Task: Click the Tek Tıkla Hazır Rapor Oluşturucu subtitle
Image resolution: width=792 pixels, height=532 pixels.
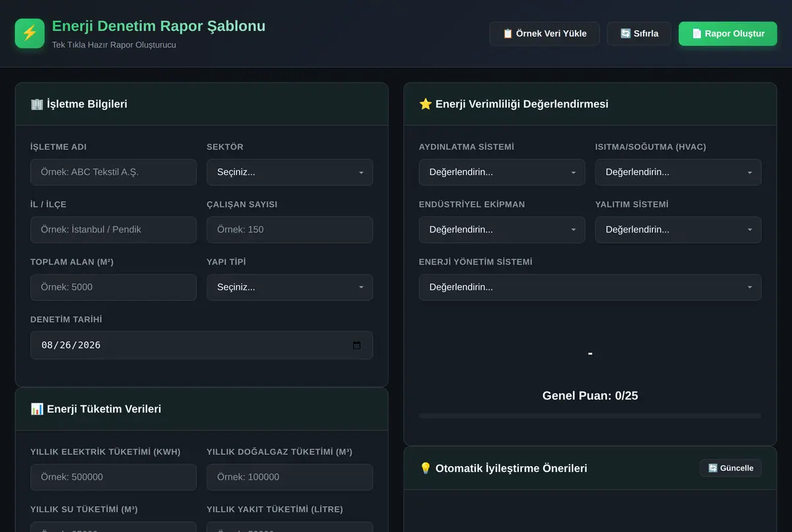Action: coord(114,45)
